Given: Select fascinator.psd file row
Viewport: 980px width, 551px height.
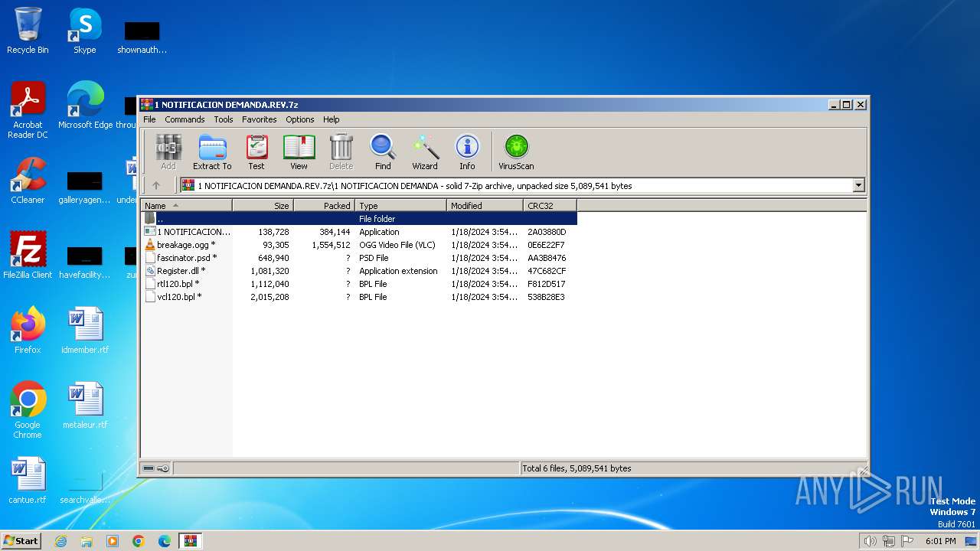Looking at the screenshot, I should [359, 258].
